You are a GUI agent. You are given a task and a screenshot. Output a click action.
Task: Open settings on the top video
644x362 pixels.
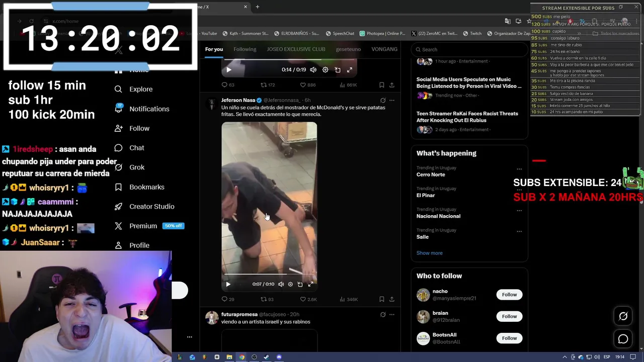(325, 69)
